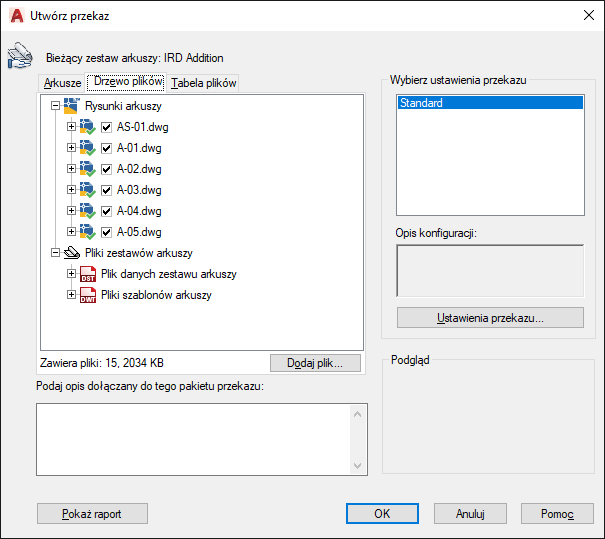The width and height of the screenshot is (605, 539).
Task: Select Pliki zestawów arkuszy label
Action: click(139, 253)
